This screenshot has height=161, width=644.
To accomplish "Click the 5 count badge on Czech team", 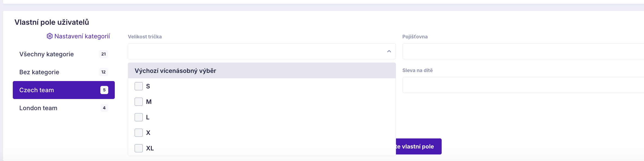I will coord(104,90).
